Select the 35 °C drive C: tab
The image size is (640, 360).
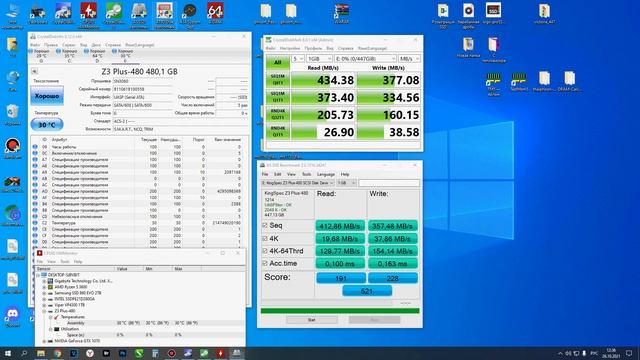(67, 56)
